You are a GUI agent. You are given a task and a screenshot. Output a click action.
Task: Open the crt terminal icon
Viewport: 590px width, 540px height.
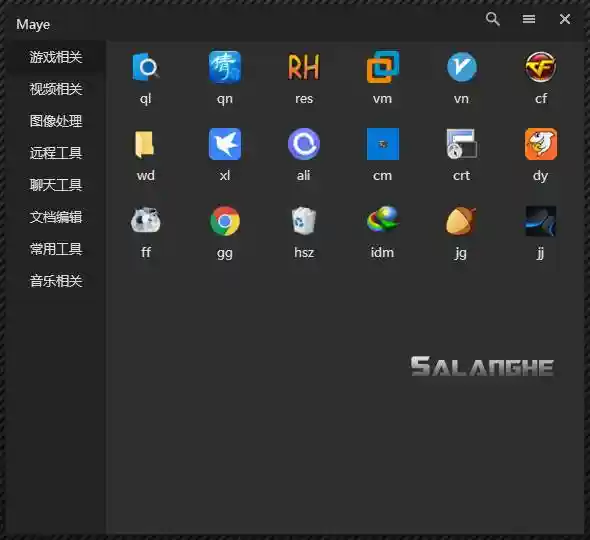[x=462, y=144]
